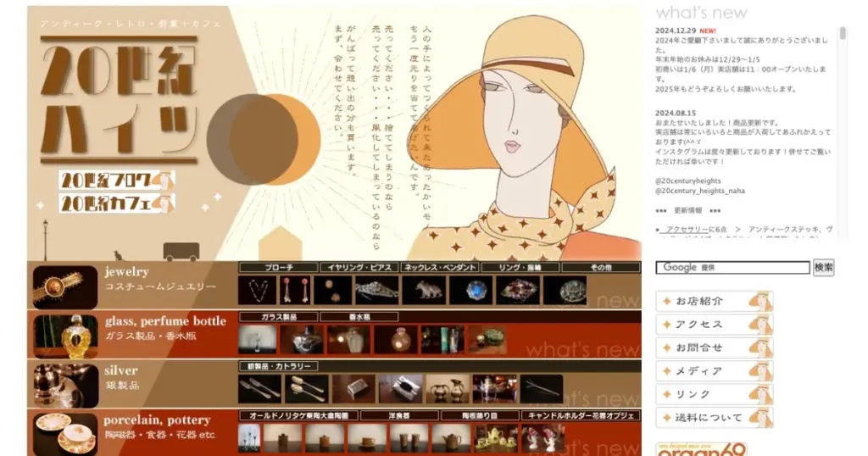Select the その他 jewelry tab

coord(601,267)
